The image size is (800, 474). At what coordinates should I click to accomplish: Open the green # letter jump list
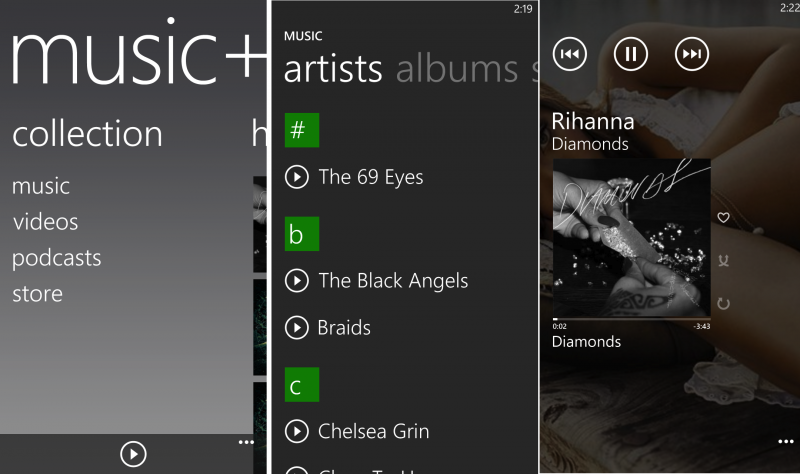point(301,131)
